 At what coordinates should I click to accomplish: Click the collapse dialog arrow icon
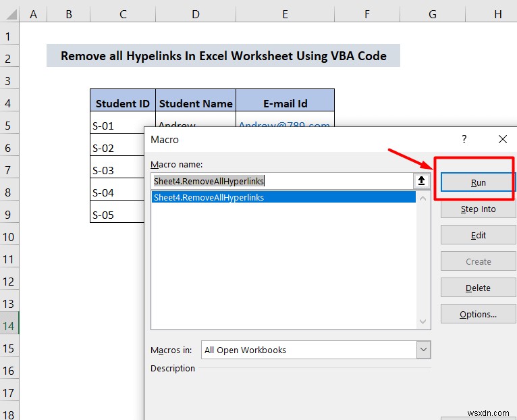[x=421, y=181]
